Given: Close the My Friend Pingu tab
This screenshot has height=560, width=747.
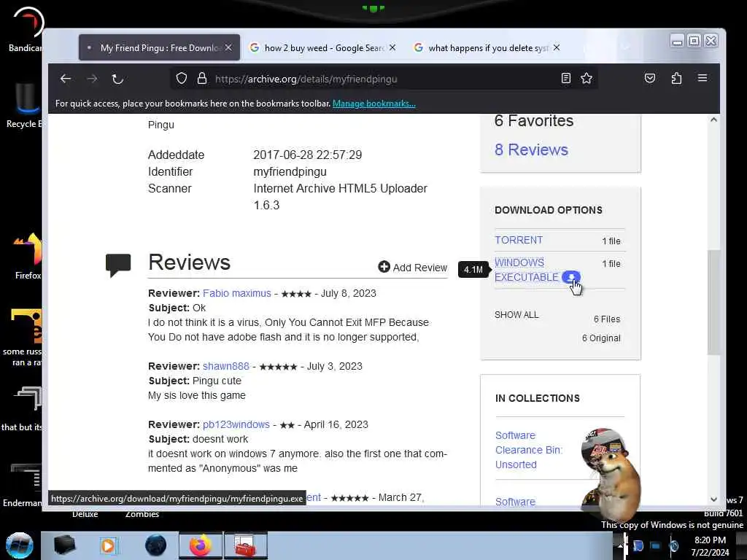Looking at the screenshot, I should click(228, 47).
